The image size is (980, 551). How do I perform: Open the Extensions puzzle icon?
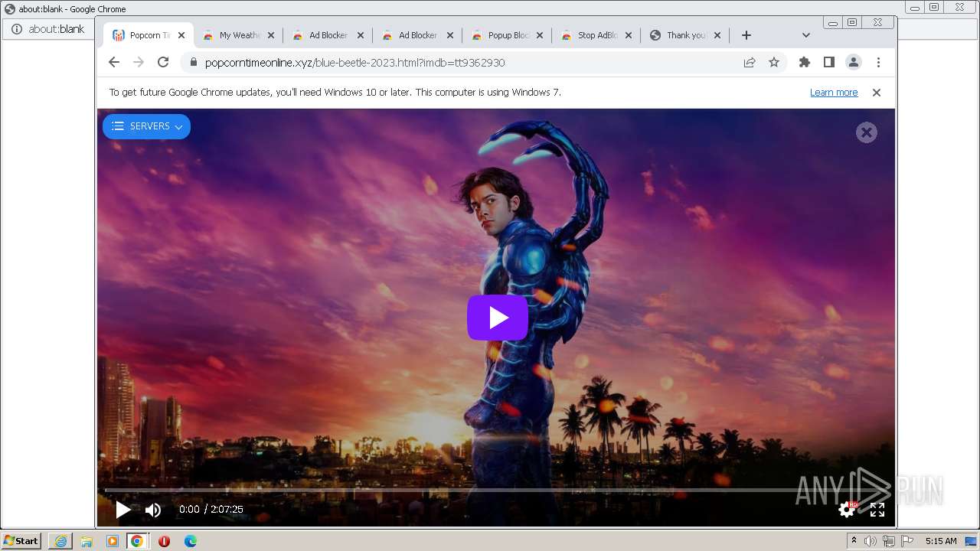pos(805,63)
